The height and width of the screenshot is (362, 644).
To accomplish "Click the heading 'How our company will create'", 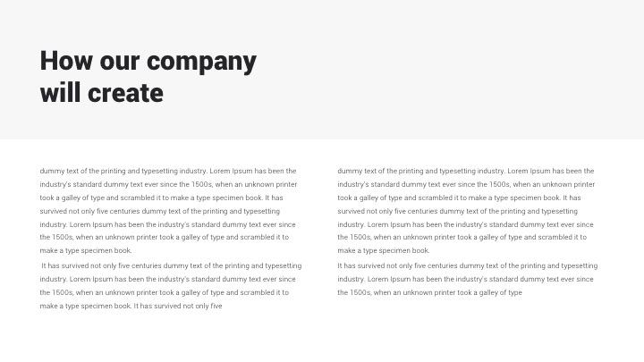I will click(x=148, y=76).
